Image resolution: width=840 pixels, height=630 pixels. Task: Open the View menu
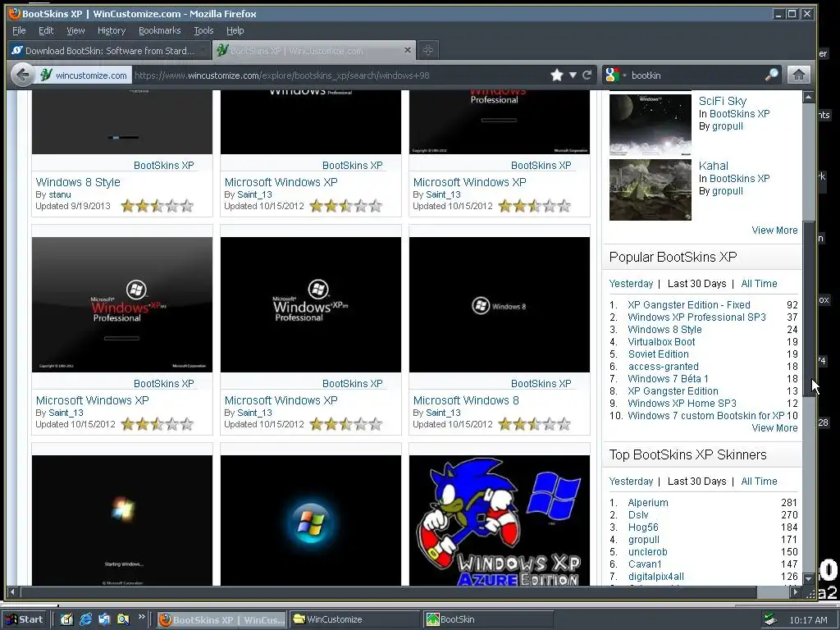[75, 30]
